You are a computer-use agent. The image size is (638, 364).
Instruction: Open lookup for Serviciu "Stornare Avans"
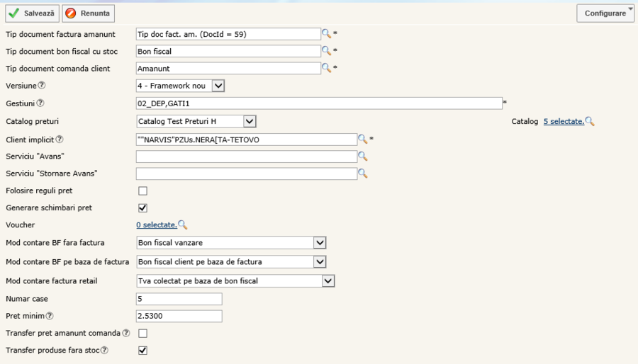(362, 174)
